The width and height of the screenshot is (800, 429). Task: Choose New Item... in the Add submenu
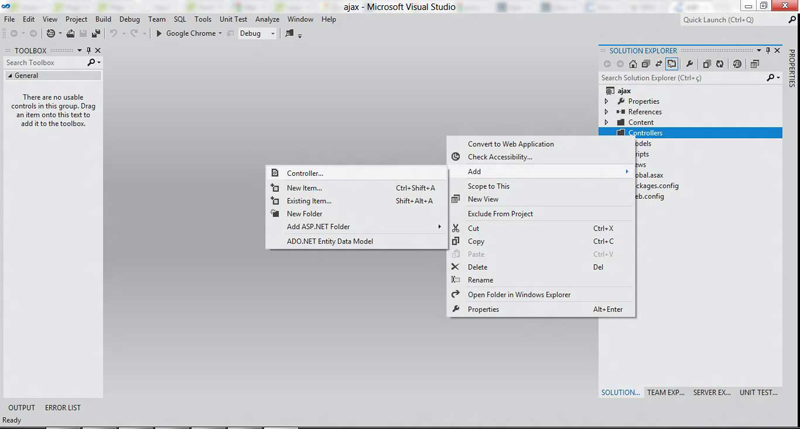point(356,188)
